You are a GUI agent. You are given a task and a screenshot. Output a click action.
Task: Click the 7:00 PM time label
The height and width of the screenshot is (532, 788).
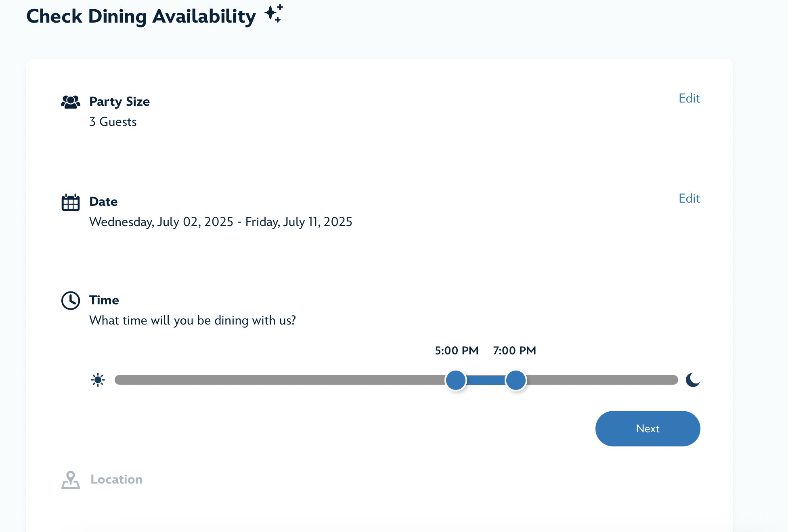(514, 350)
